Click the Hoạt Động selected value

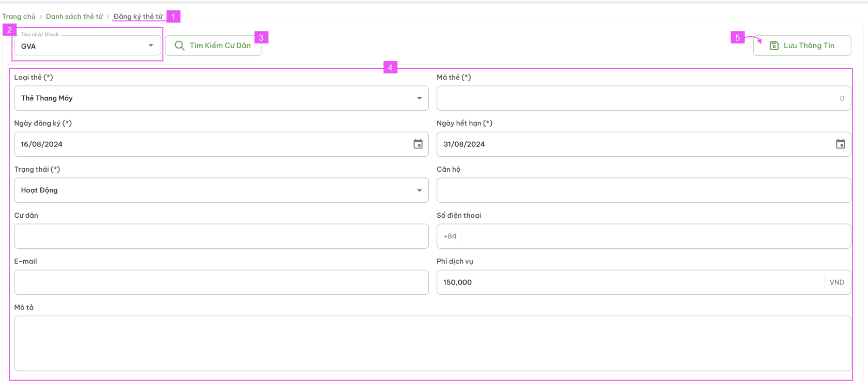pos(39,190)
